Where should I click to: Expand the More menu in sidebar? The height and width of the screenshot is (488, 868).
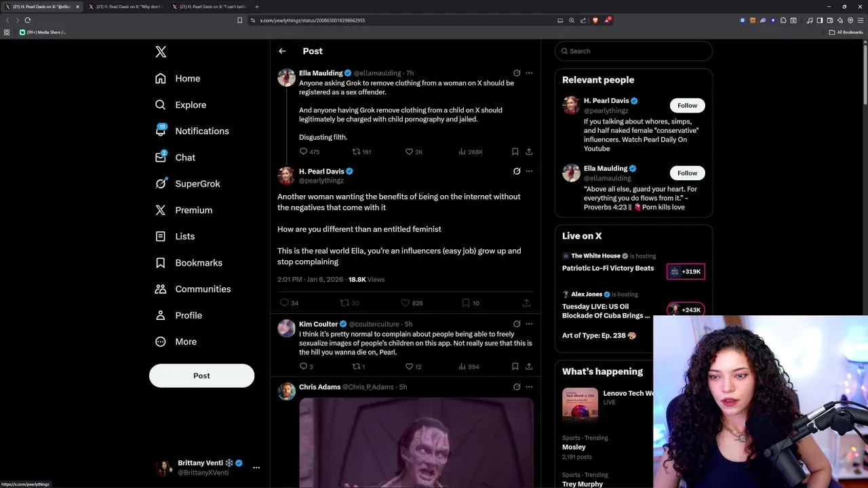pos(176,342)
